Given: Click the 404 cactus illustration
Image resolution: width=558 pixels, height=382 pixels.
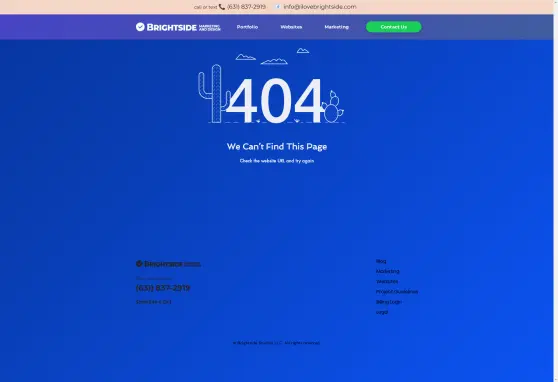Looking at the screenshot, I should coord(272,85).
